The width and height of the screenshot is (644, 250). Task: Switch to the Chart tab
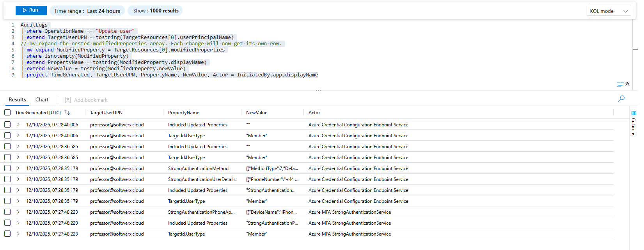pos(42,99)
